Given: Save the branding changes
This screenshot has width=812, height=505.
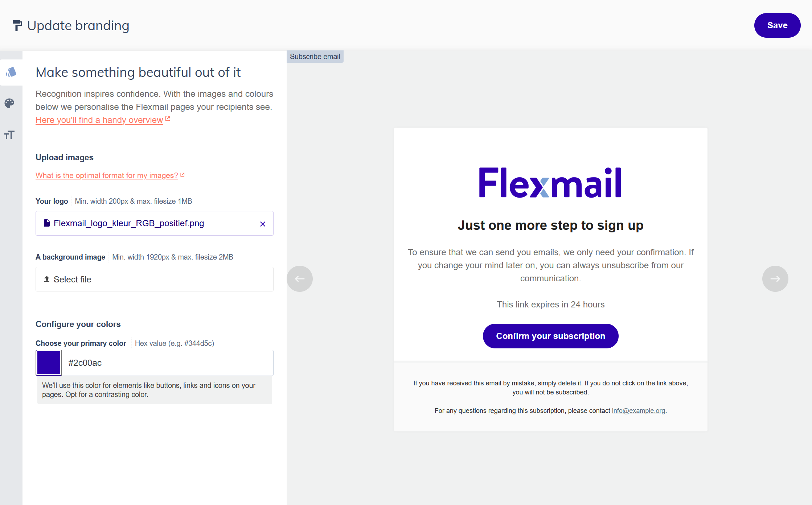Looking at the screenshot, I should click(x=777, y=25).
